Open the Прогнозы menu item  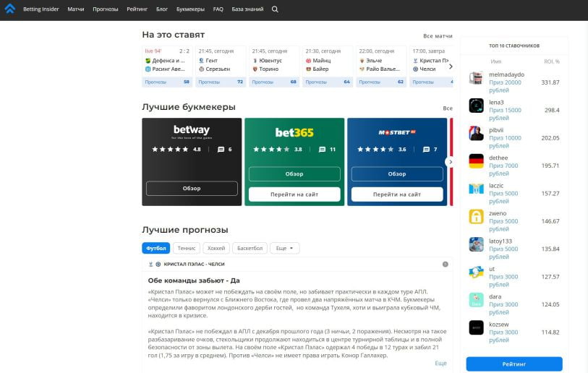[106, 9]
